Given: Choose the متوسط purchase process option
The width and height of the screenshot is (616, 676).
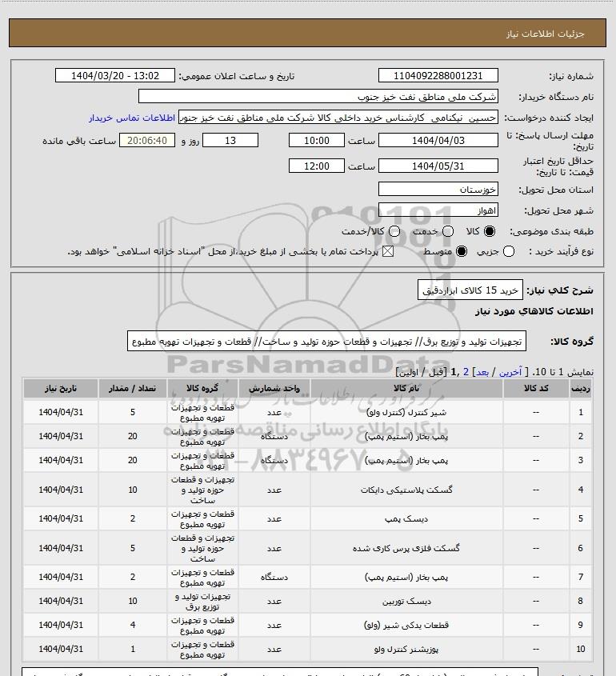Looking at the screenshot, I should 462,251.
